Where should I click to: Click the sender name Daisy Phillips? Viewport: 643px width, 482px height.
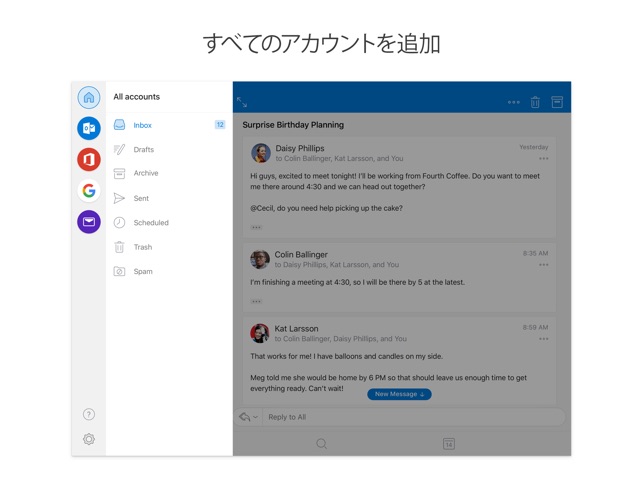[x=300, y=148]
